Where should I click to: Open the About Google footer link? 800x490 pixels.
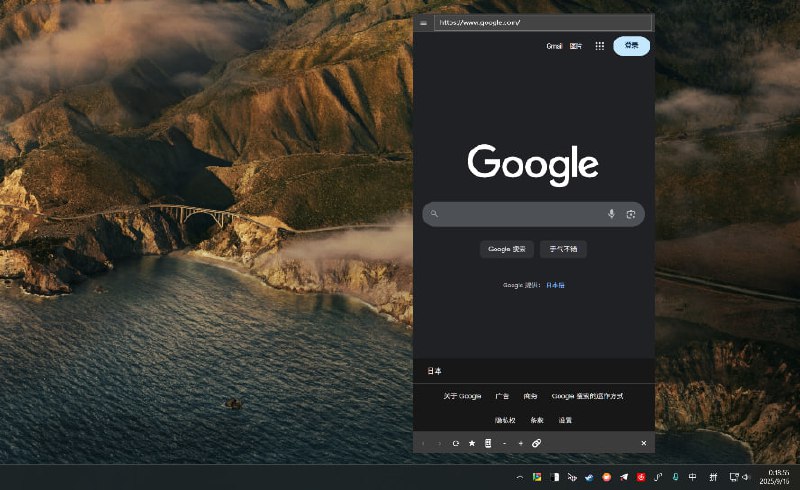pyautogui.click(x=462, y=396)
